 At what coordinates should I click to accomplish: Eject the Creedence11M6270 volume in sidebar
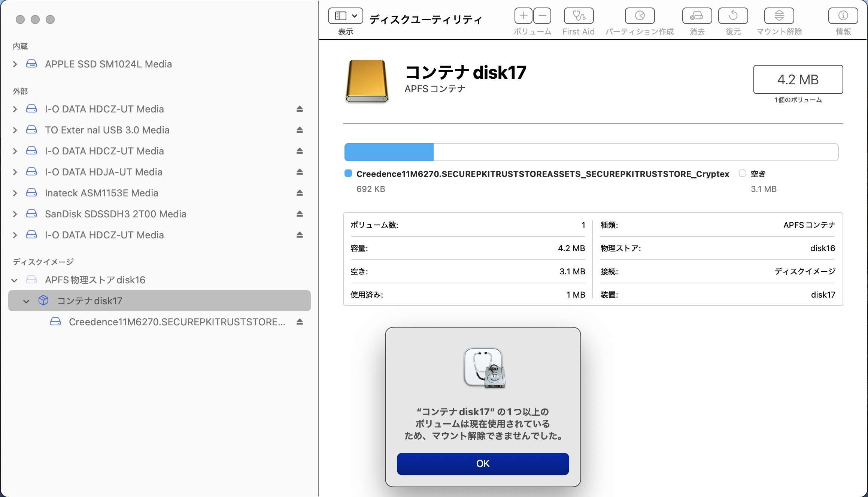[300, 322]
